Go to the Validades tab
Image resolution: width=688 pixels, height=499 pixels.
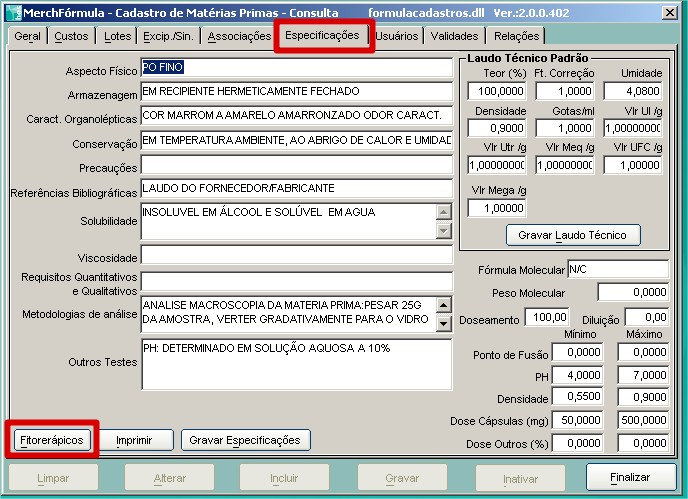pyautogui.click(x=454, y=36)
